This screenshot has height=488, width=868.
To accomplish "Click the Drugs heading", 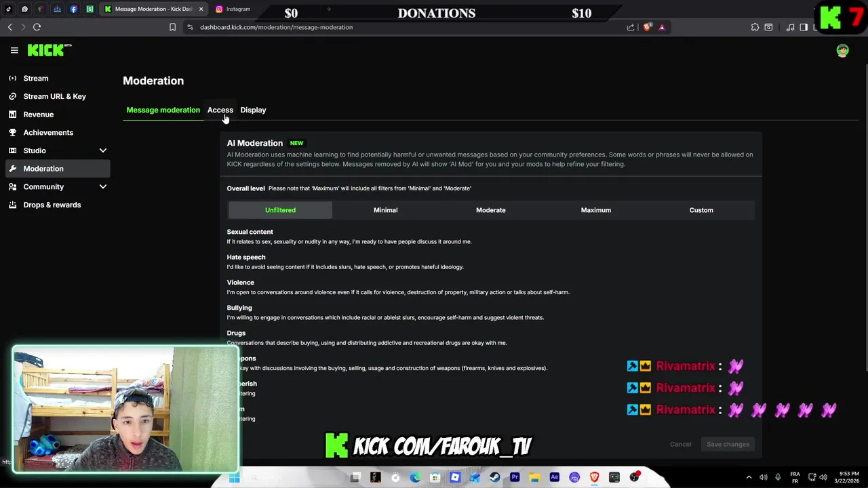I will pyautogui.click(x=236, y=333).
